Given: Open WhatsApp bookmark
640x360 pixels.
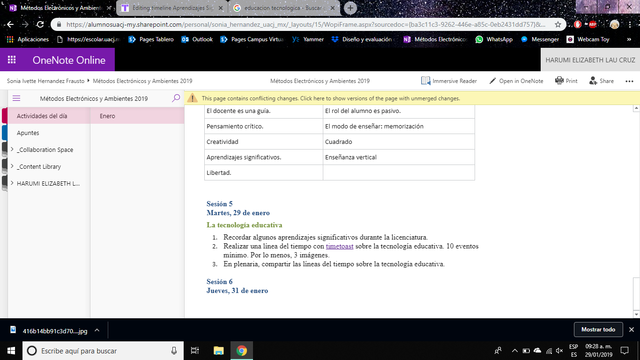Looking at the screenshot, I should tap(494, 39).
